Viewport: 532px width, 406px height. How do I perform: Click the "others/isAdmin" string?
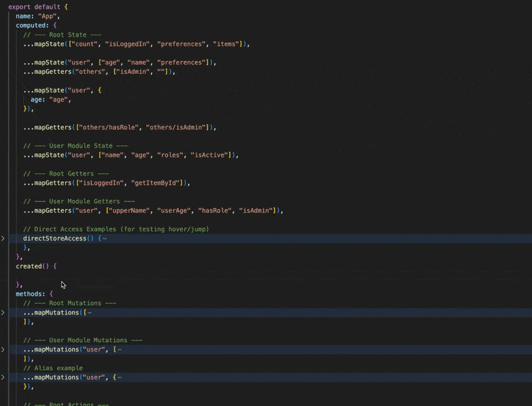(176, 128)
